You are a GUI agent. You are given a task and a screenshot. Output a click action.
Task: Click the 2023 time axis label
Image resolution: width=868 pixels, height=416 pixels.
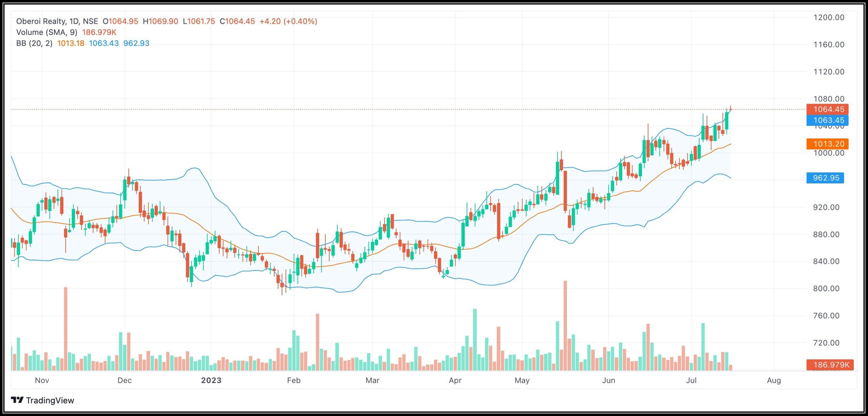coord(211,380)
